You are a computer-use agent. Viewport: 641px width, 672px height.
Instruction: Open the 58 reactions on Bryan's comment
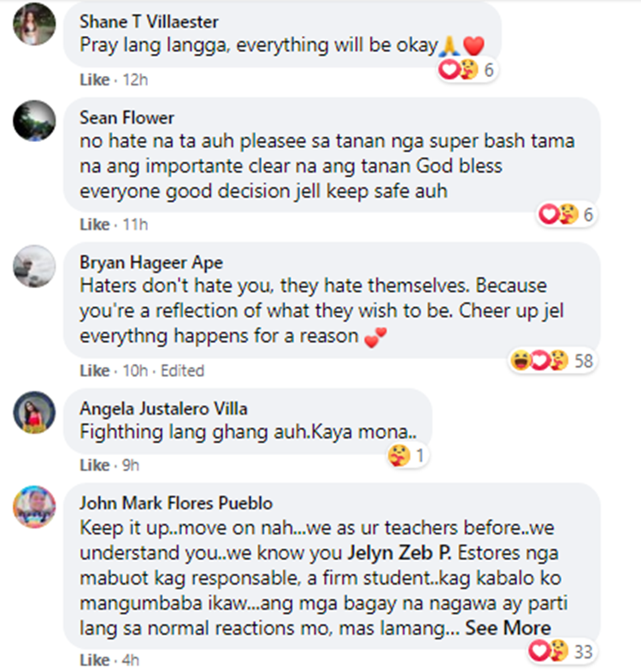pyautogui.click(x=552, y=361)
